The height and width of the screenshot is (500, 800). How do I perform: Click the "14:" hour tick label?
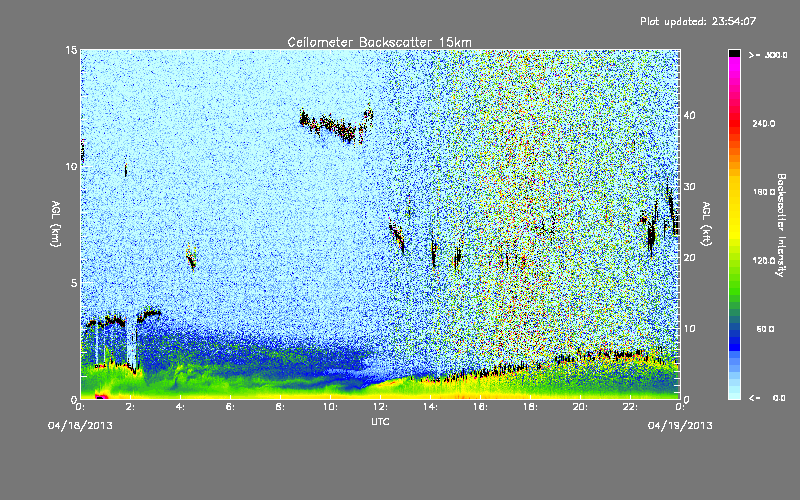(430, 407)
